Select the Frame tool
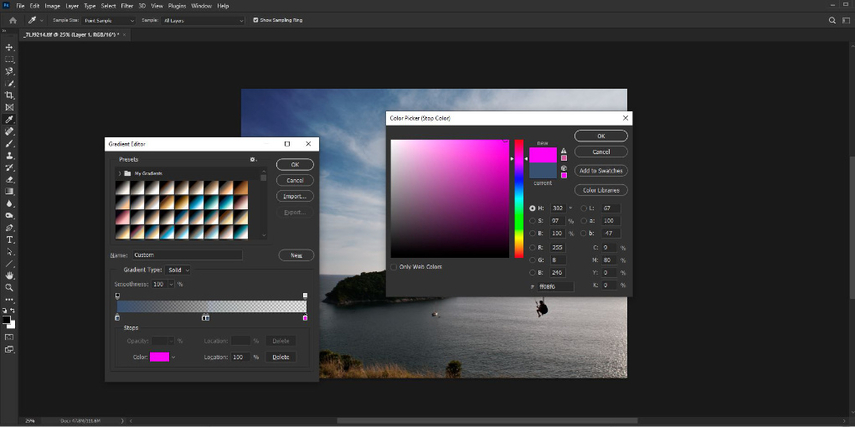 click(9, 107)
